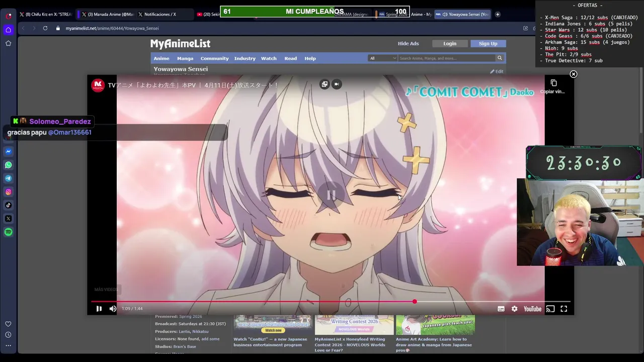
Task: Open Messenger in the browser sidebar
Action: point(8,151)
